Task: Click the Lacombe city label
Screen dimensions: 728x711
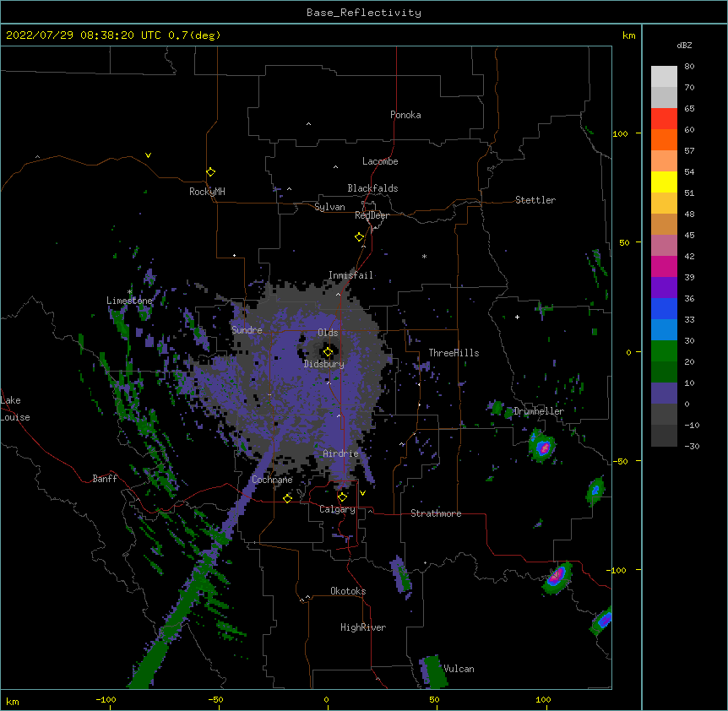Action: (x=380, y=161)
